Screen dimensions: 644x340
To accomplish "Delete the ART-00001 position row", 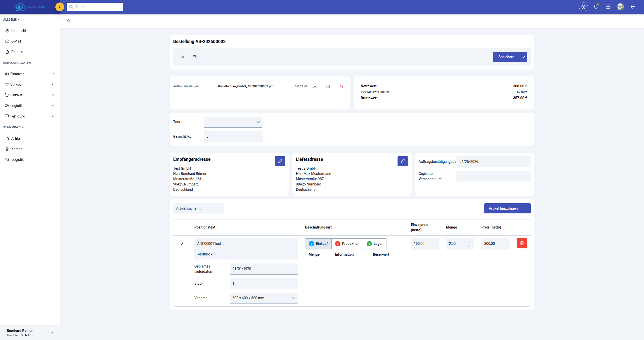I will tap(522, 243).
